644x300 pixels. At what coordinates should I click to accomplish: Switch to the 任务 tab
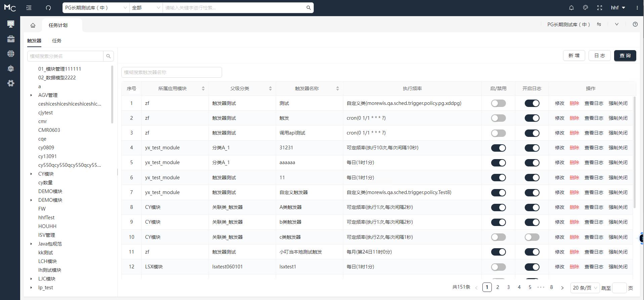click(57, 41)
